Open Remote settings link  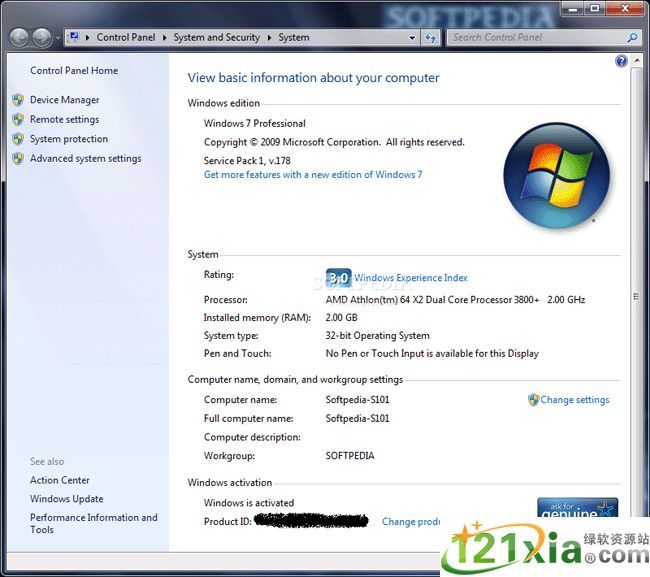65,119
